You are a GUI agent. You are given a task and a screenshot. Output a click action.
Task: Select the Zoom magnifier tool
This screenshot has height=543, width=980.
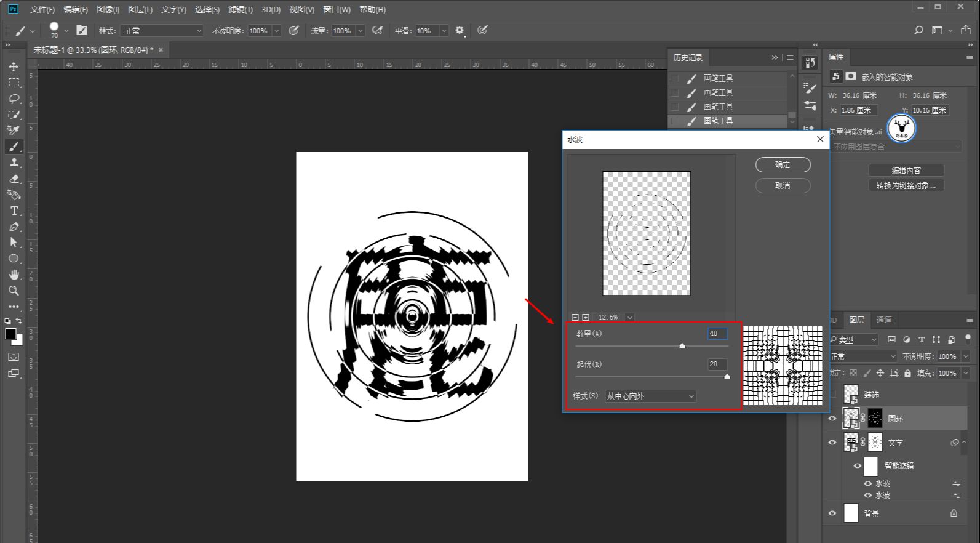click(x=14, y=291)
